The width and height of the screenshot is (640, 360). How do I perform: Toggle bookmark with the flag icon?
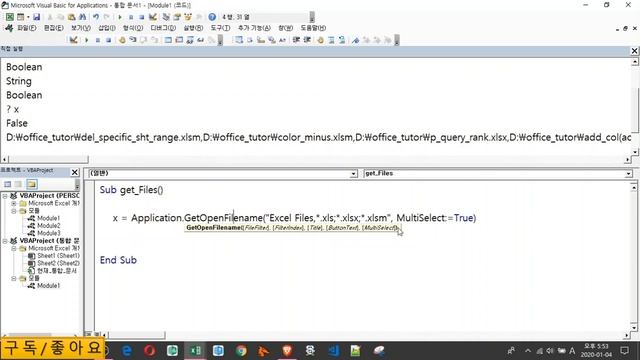click(x=356, y=40)
